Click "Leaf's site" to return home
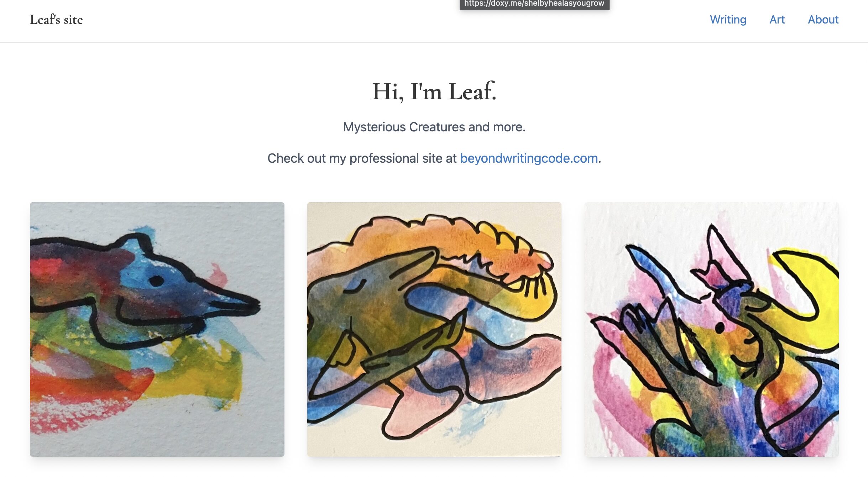 57,20
